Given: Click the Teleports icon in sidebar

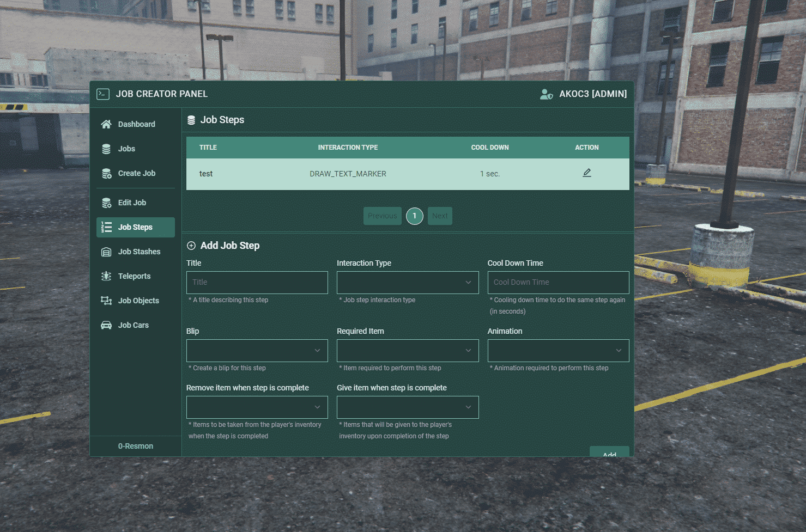Looking at the screenshot, I should point(106,276).
